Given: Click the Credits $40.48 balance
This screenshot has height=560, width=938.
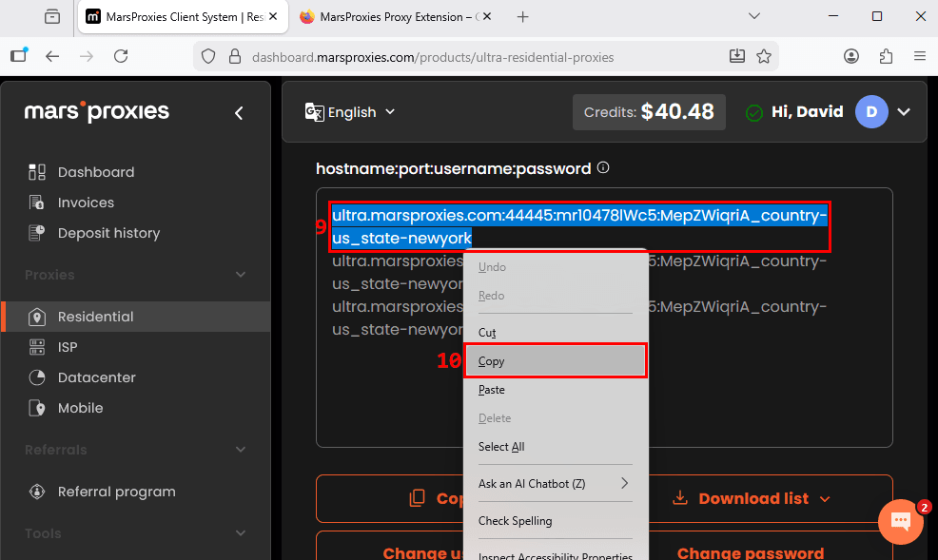Looking at the screenshot, I should tap(649, 112).
